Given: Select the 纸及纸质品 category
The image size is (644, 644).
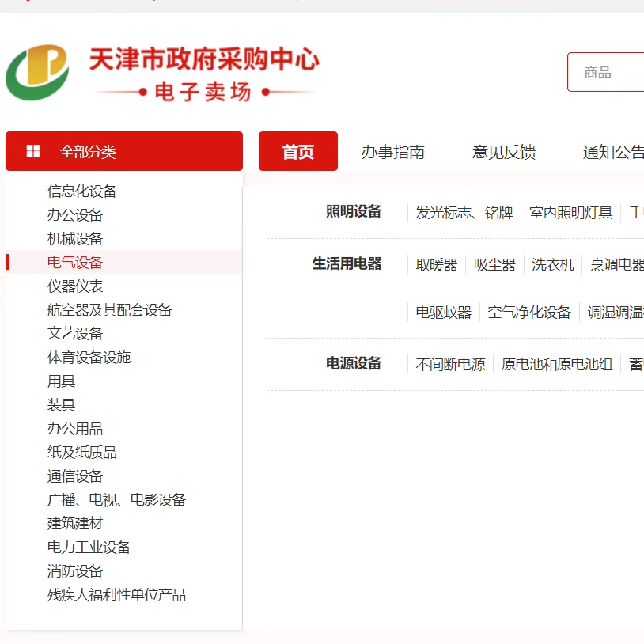Looking at the screenshot, I should [82, 453].
